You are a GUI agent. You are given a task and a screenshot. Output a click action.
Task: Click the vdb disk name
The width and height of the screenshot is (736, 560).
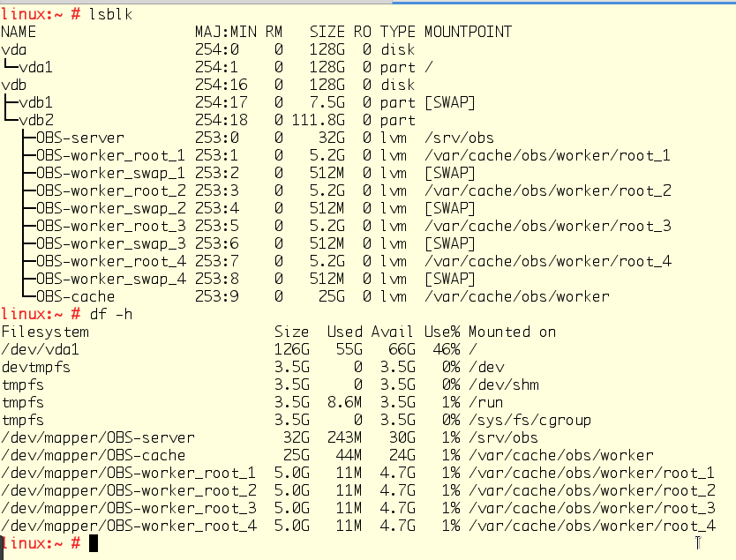click(13, 85)
